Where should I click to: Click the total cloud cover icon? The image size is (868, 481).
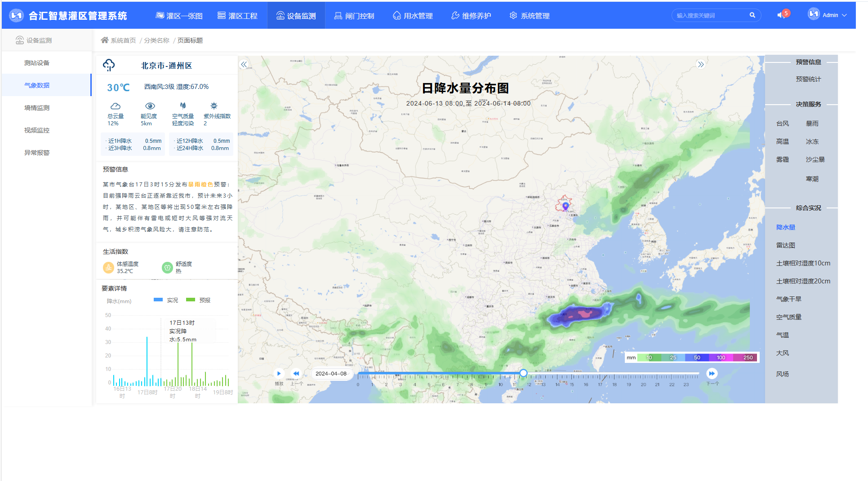click(116, 106)
